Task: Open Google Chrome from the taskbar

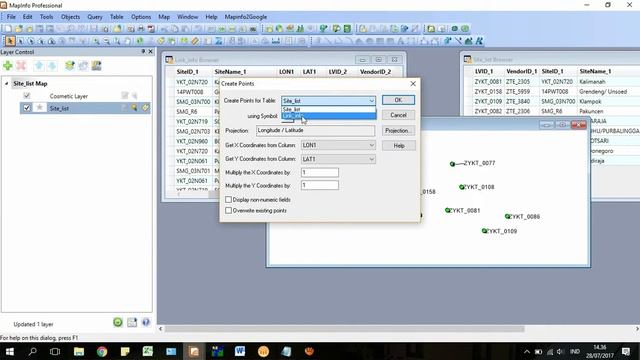Action: point(102,351)
